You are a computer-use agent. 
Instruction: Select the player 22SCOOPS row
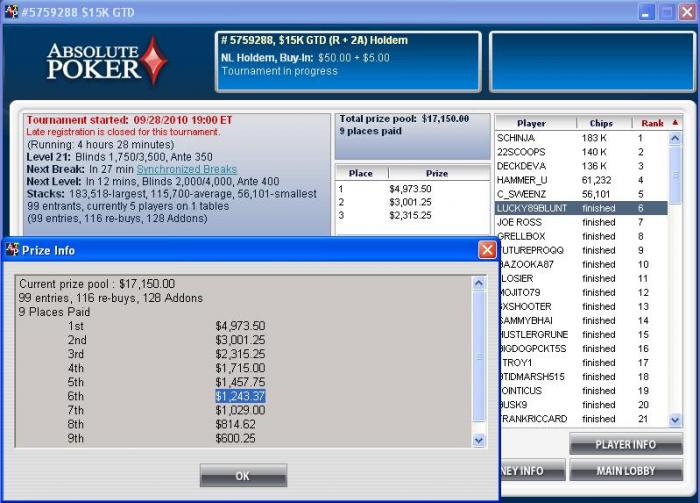pyautogui.click(x=581, y=152)
